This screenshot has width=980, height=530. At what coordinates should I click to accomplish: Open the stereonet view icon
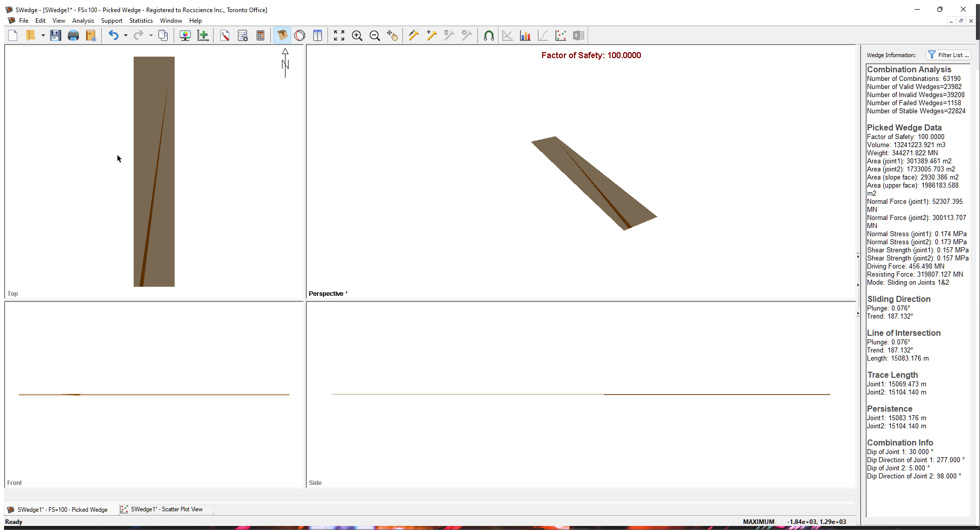[x=300, y=35]
